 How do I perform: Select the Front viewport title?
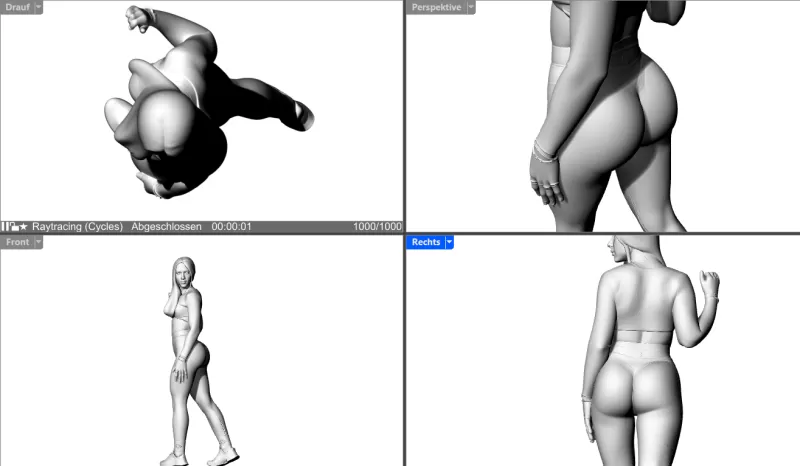pyautogui.click(x=17, y=242)
